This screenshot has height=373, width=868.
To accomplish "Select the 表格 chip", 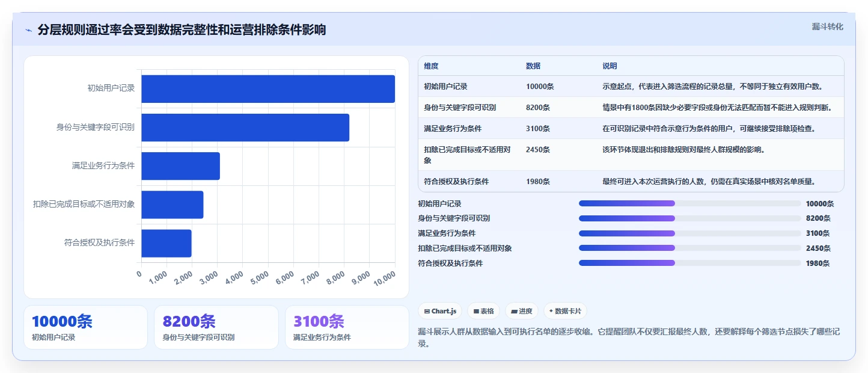I will [483, 311].
